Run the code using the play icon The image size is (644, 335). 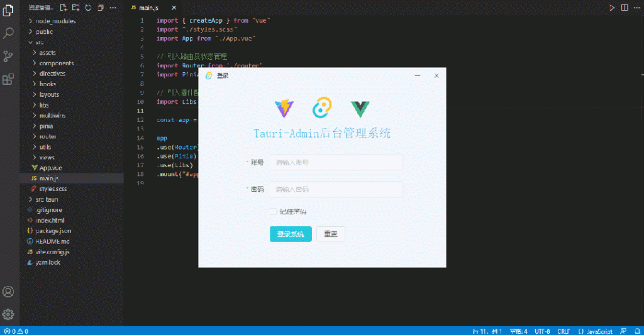612,8
